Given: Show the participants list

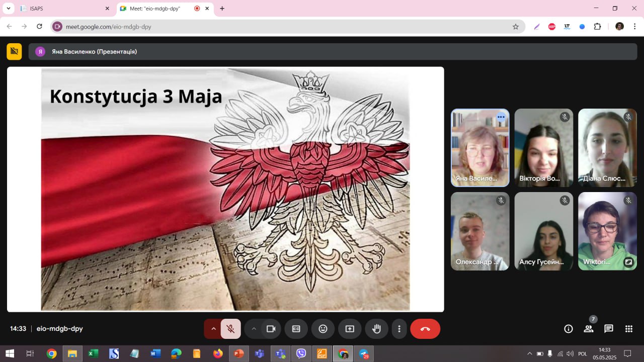Looking at the screenshot, I should coord(588,329).
